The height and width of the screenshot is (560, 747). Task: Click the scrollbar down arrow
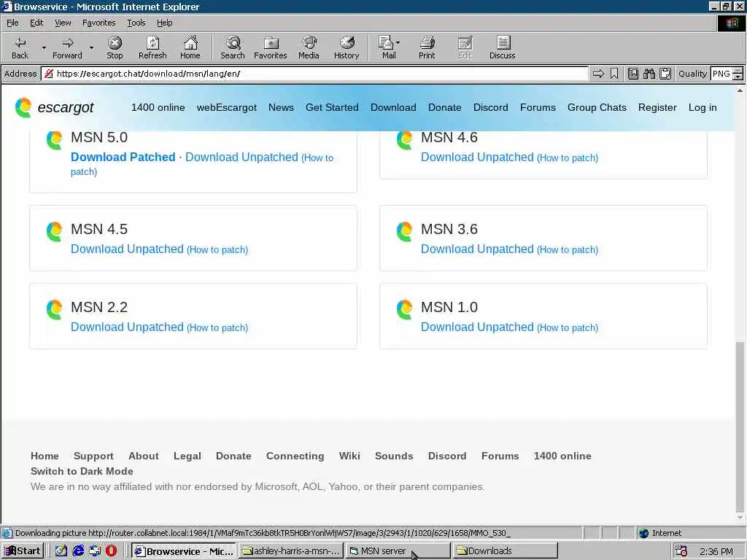click(x=740, y=518)
